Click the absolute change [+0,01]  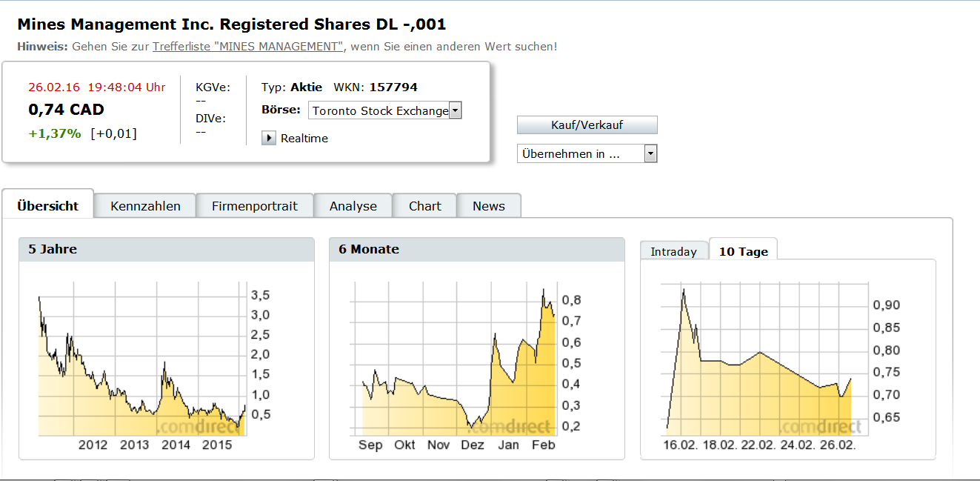click(x=114, y=133)
